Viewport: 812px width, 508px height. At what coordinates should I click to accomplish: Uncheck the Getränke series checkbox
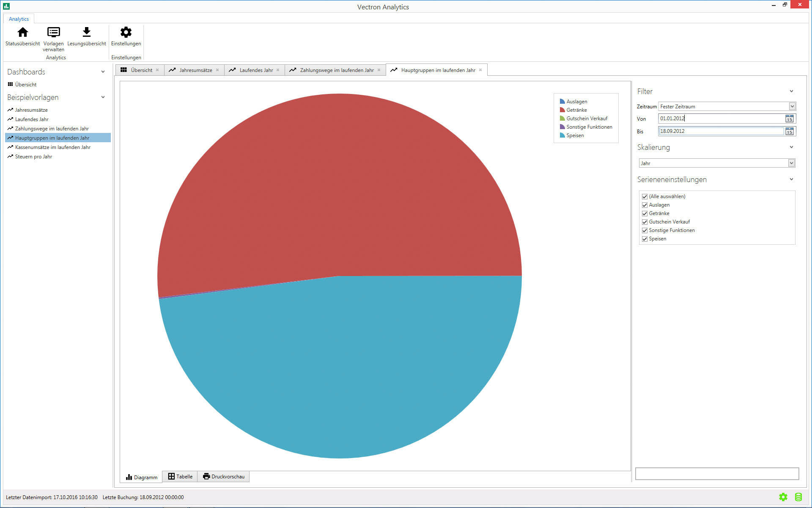pos(645,214)
